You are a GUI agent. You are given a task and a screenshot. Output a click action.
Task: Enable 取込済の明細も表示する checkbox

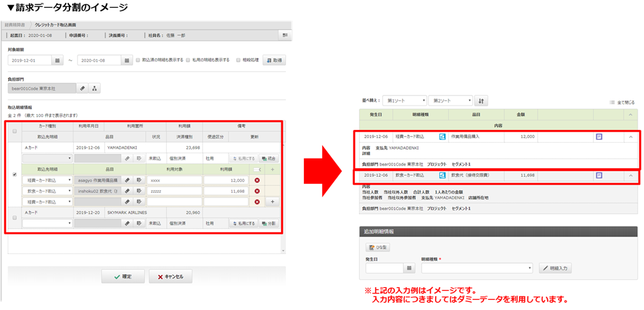coord(138,60)
